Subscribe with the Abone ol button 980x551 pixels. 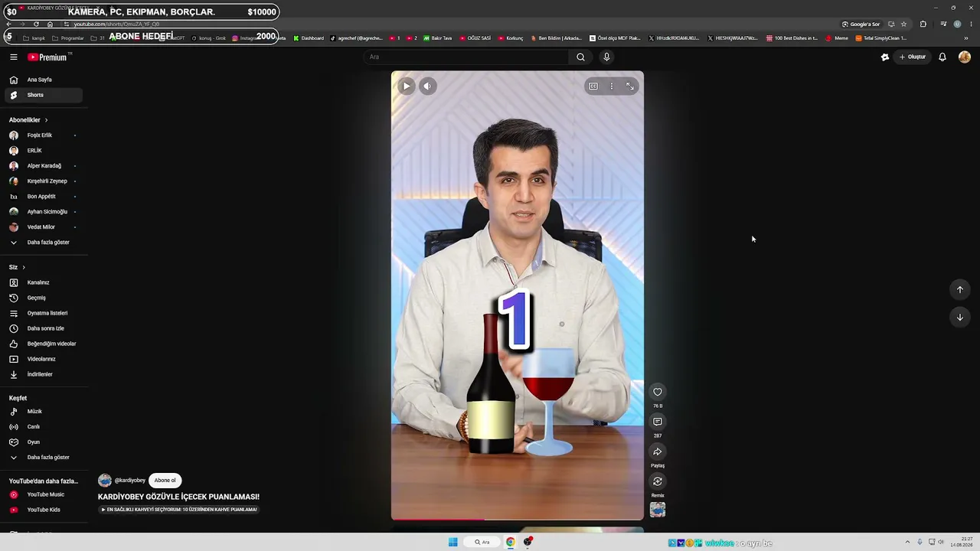165,481
